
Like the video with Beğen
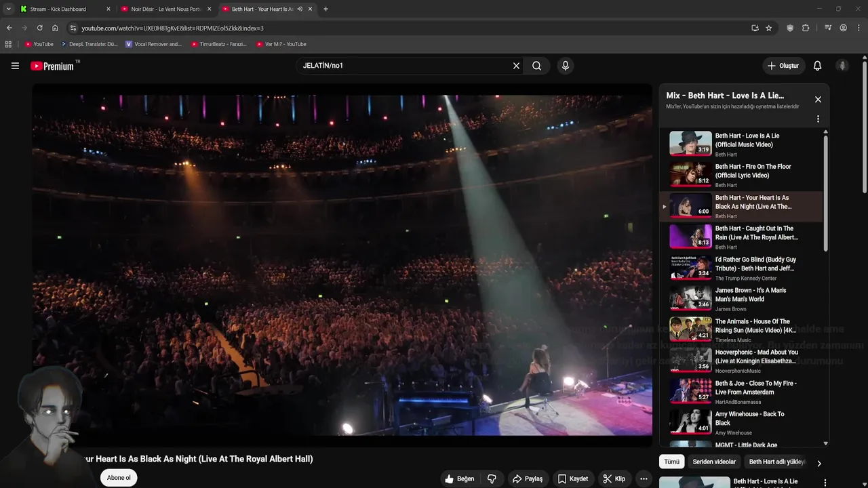[x=459, y=479]
